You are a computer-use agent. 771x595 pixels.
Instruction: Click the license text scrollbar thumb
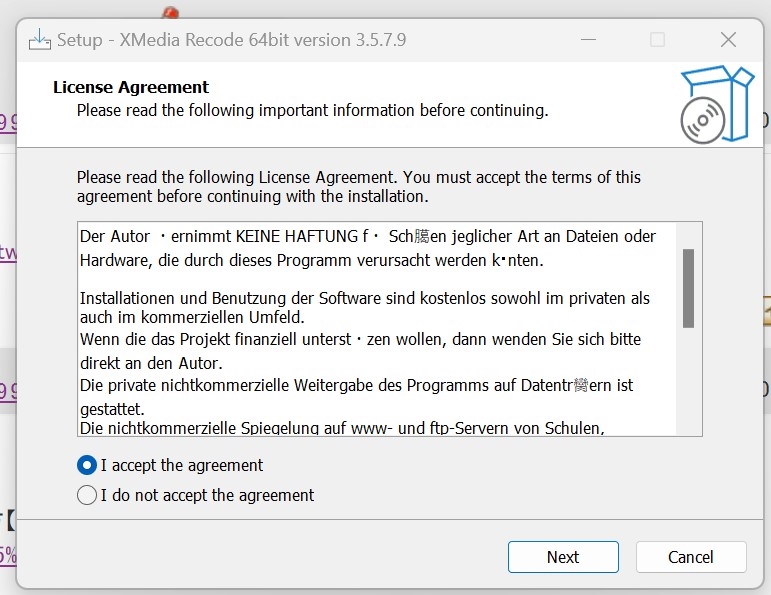[x=688, y=288]
